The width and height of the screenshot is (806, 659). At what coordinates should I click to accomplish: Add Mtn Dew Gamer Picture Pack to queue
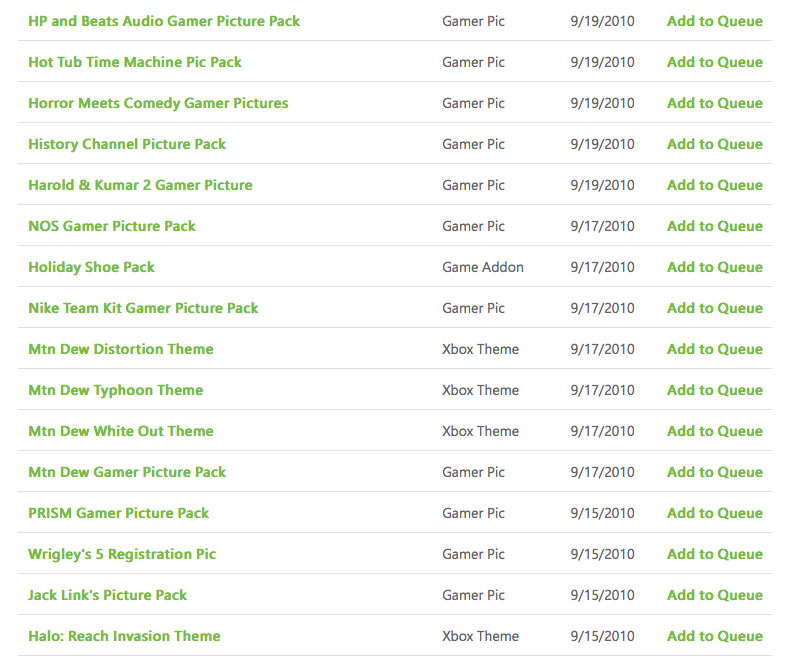(715, 472)
